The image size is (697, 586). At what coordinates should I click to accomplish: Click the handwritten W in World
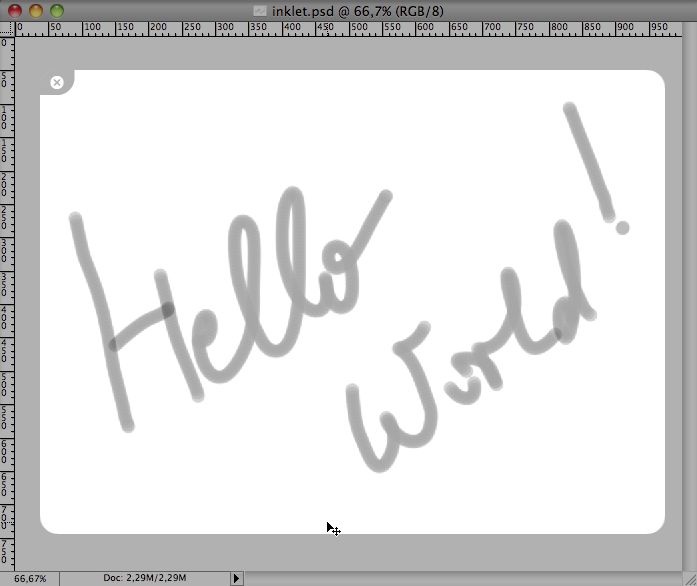[x=395, y=410]
